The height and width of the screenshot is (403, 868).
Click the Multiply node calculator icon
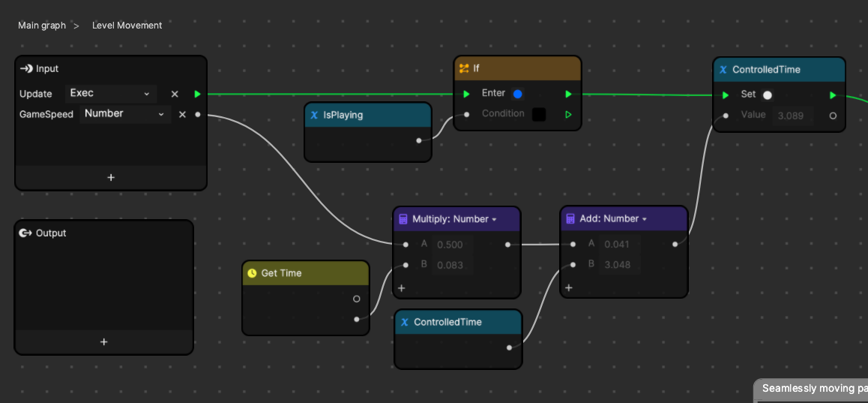[x=403, y=219]
